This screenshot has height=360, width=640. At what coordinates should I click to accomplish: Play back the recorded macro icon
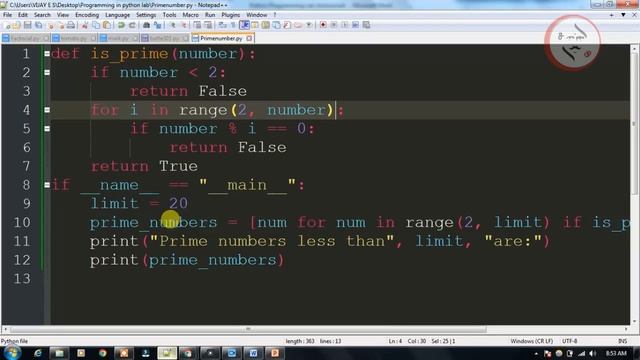[x=344, y=25]
